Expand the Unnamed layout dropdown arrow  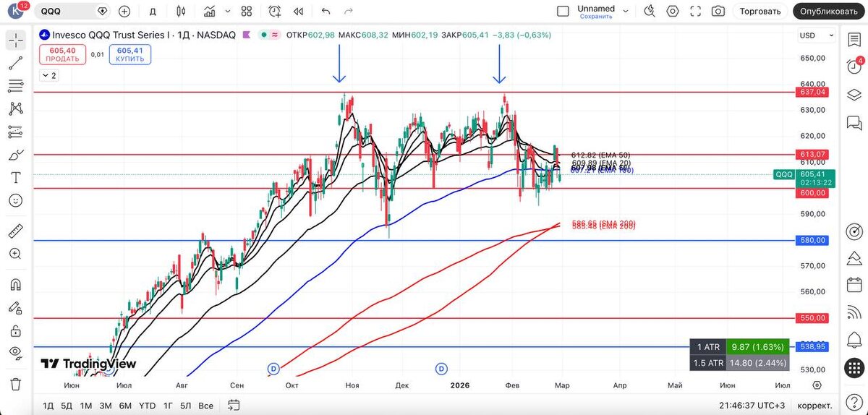(x=626, y=12)
